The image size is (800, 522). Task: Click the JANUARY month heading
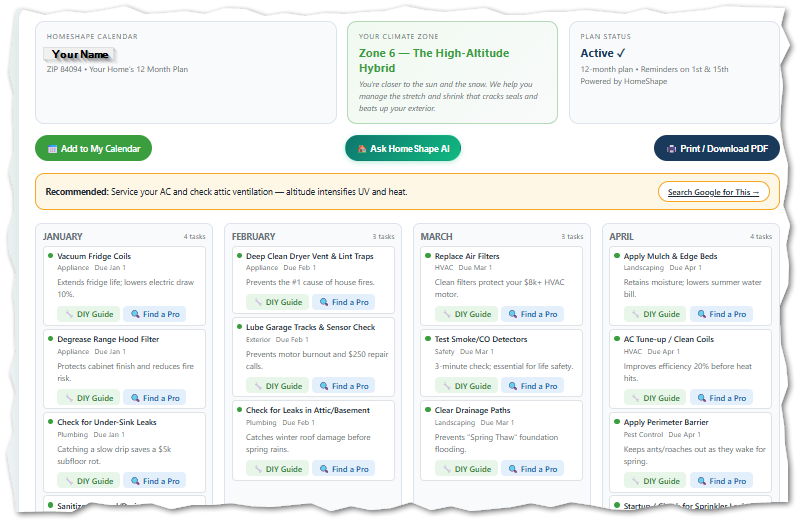tap(62, 237)
